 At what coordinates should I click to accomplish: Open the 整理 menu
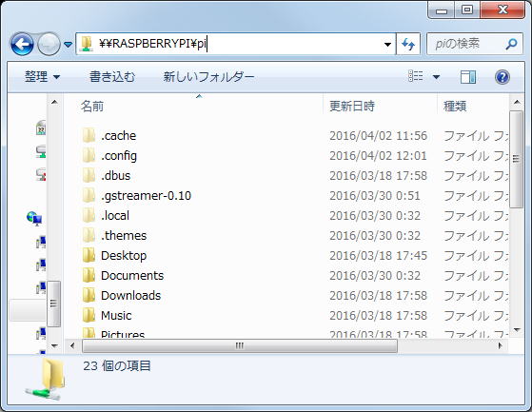point(42,77)
